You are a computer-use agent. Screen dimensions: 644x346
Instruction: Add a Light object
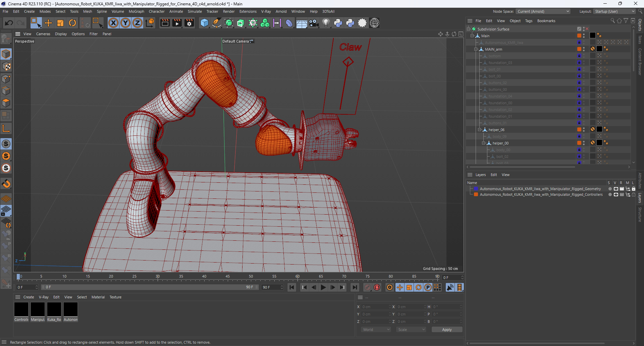tap(326, 23)
